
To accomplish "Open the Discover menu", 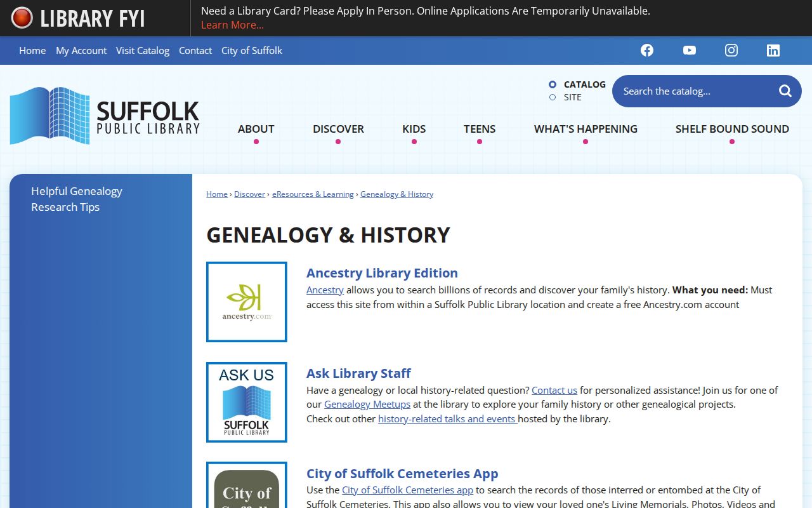I will coord(338,129).
